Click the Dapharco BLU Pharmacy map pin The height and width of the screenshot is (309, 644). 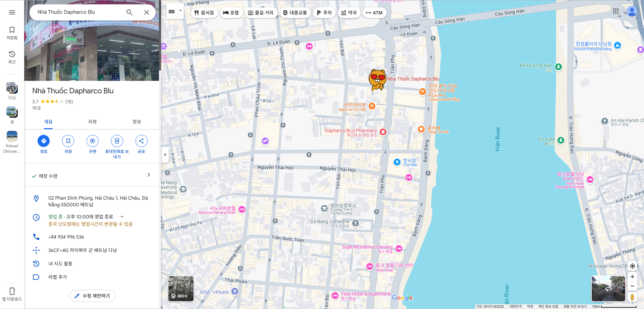383,132
